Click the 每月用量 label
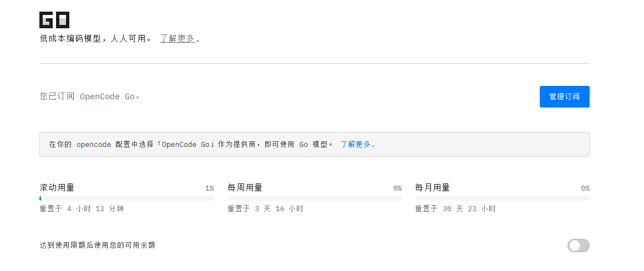 click(433, 188)
